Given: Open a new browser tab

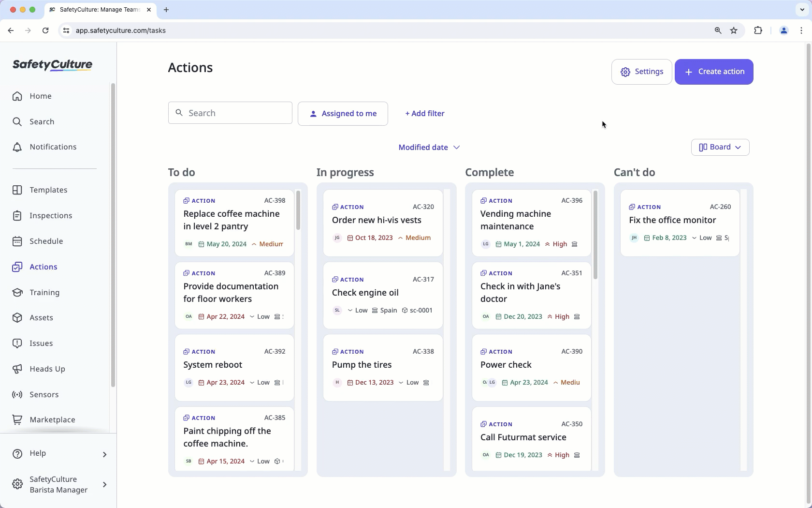Looking at the screenshot, I should (x=166, y=10).
